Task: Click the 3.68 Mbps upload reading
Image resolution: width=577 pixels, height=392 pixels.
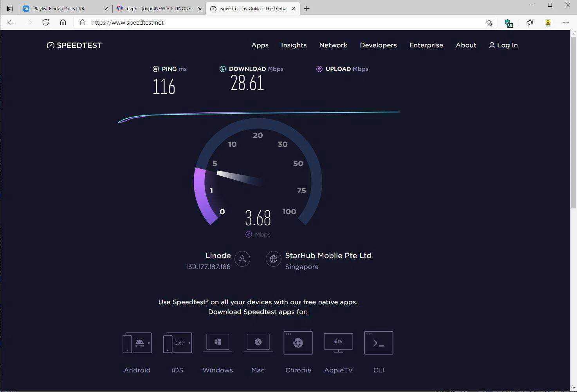Action: [258, 218]
